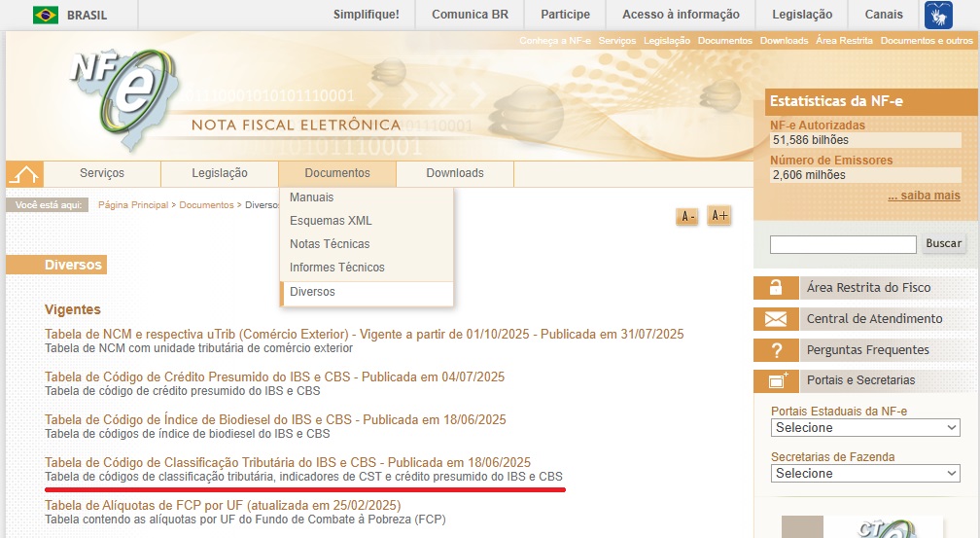Click the 2,606 milhões value

pos(809,175)
